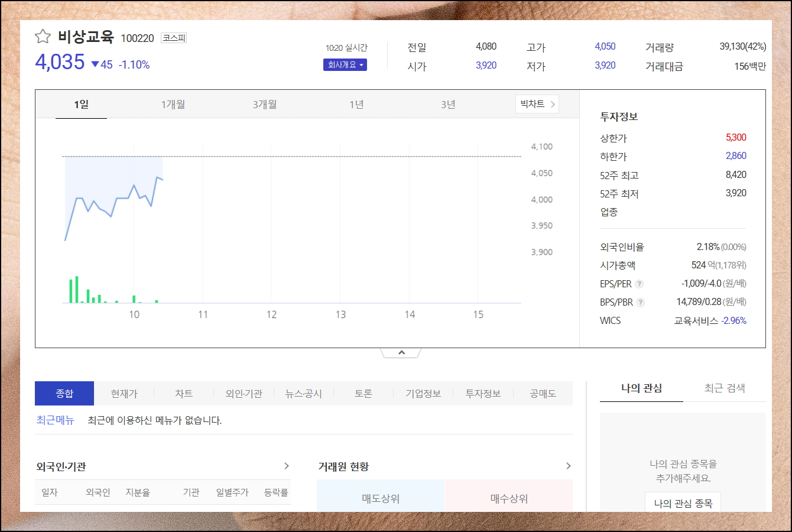792x532 pixels.
Task: Open the 공매도 tab
Action: pos(543,393)
